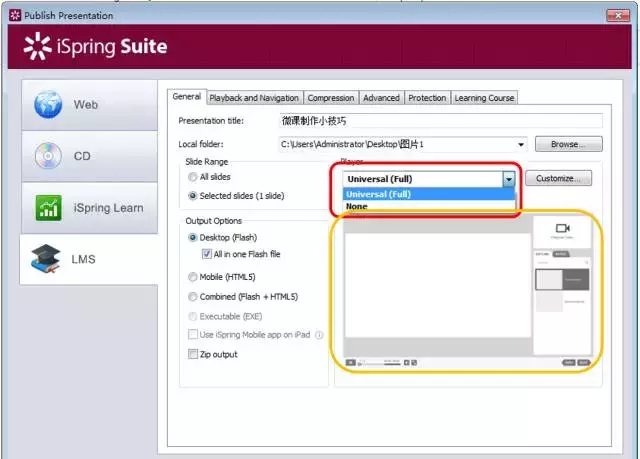Choose Combined (Flash + HTML5) option
The width and height of the screenshot is (640, 459).
click(x=192, y=297)
